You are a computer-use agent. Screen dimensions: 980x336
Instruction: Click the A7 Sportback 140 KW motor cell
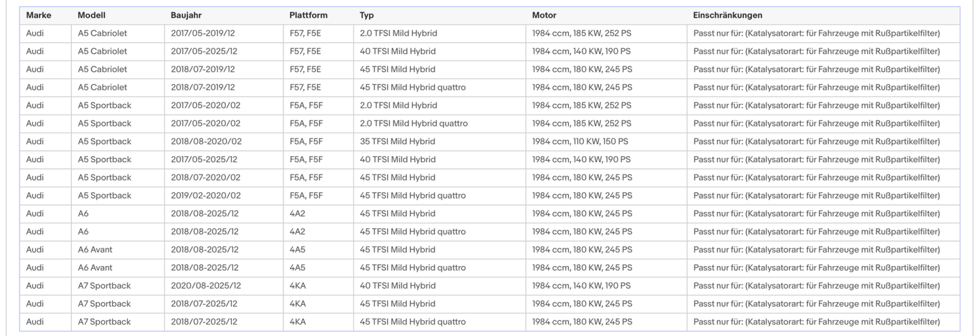point(581,286)
